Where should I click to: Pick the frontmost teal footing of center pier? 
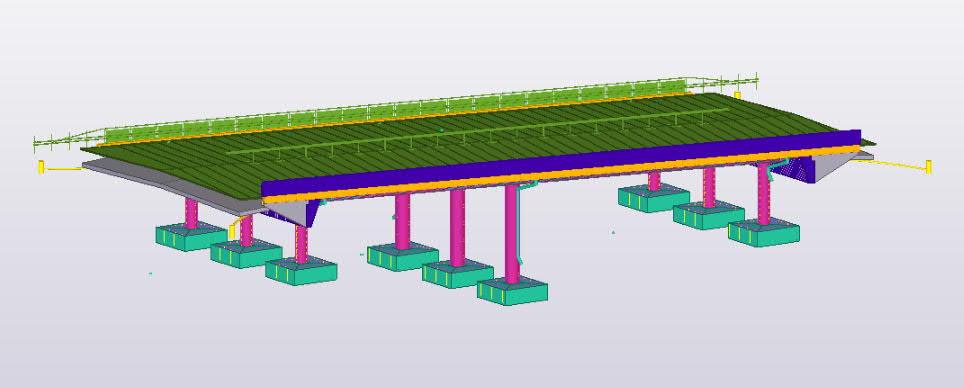coord(512,292)
